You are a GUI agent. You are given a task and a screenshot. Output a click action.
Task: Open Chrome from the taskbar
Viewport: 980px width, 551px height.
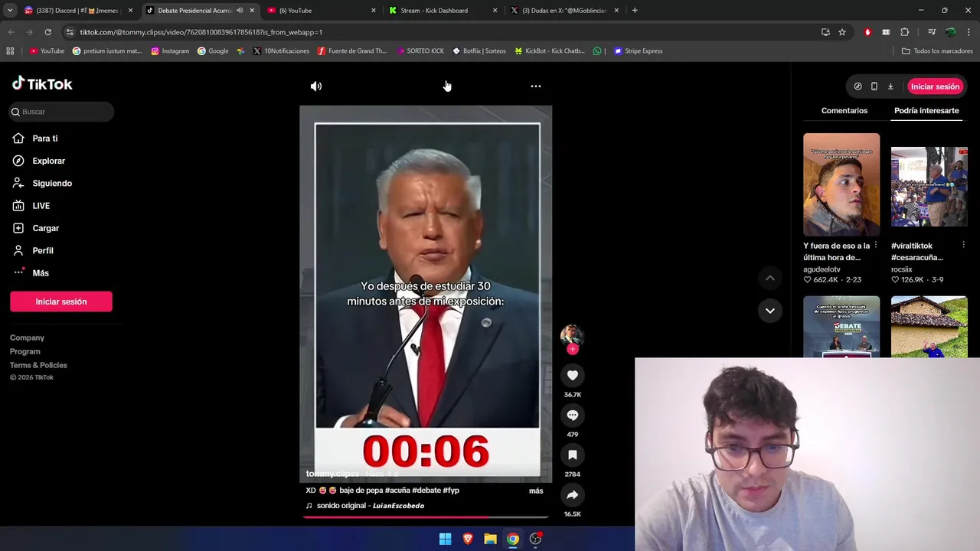click(x=513, y=539)
